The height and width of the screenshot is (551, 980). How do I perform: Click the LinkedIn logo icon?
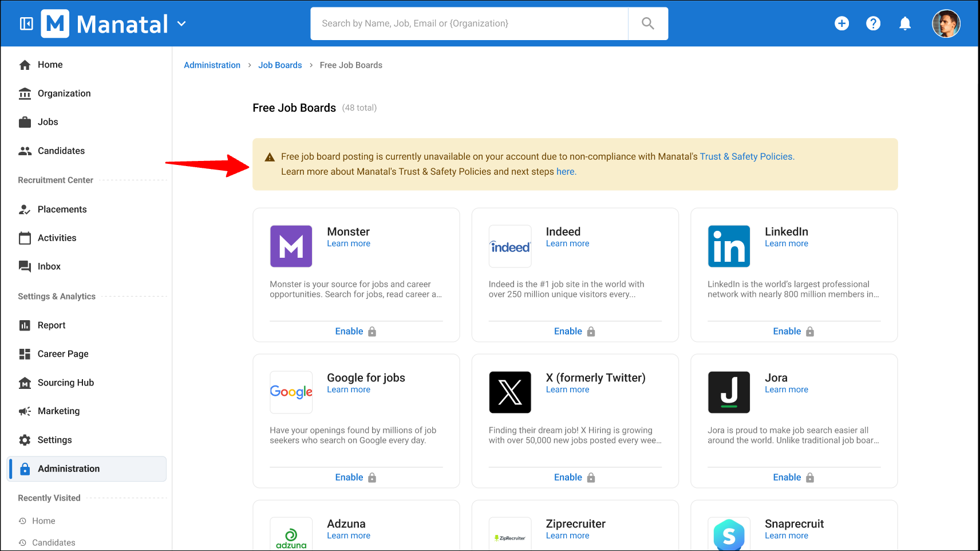click(729, 246)
